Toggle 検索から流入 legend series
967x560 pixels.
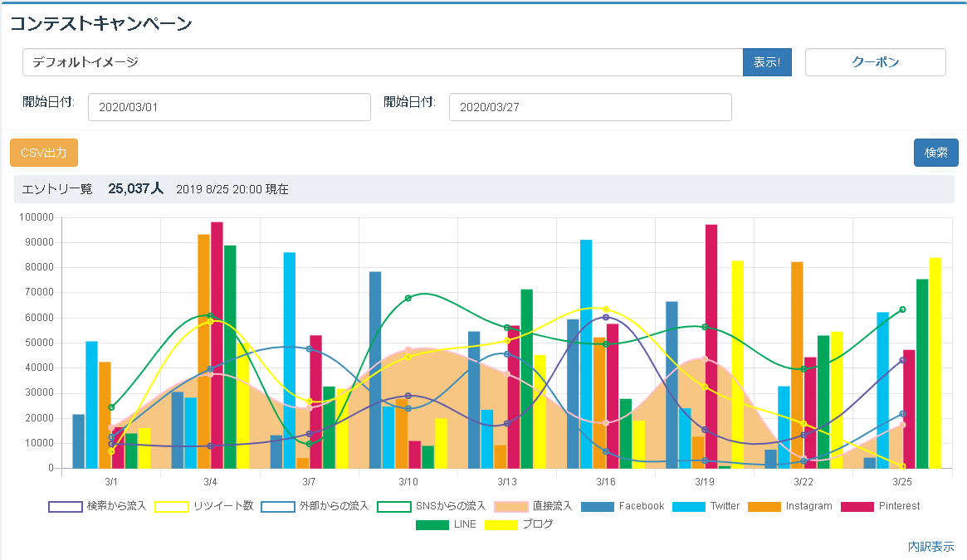[x=97, y=506]
